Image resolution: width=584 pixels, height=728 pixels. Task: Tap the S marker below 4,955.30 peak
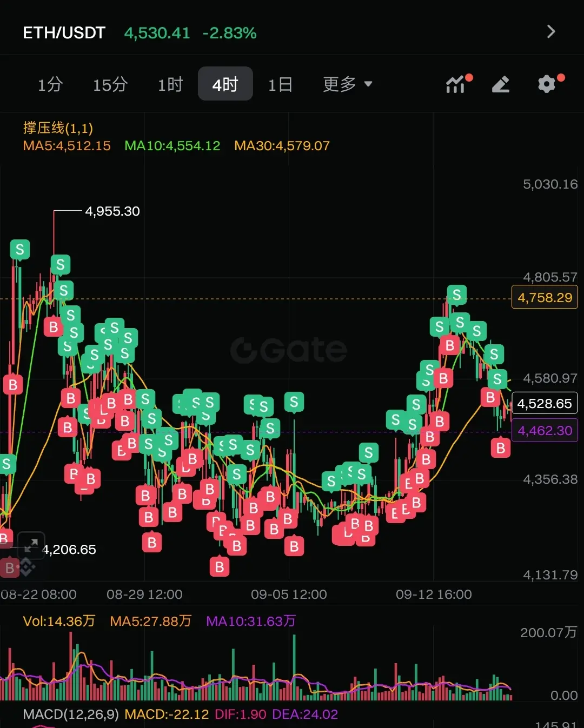click(61, 265)
